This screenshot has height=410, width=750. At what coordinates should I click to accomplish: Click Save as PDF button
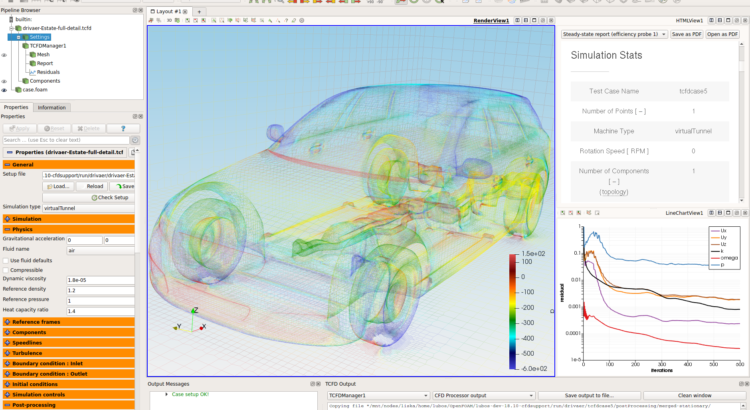coord(686,34)
